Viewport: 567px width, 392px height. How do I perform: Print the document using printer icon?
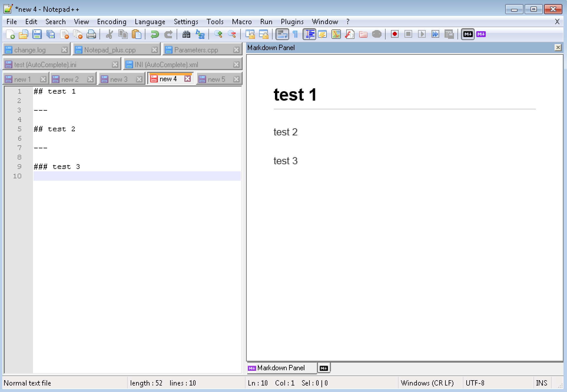(x=91, y=34)
